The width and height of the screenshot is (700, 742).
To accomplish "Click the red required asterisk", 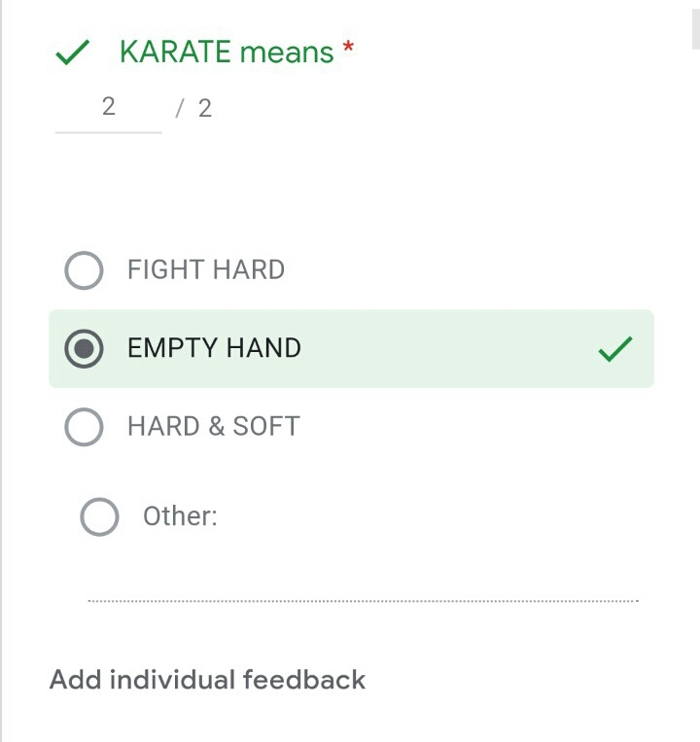I will click(348, 51).
